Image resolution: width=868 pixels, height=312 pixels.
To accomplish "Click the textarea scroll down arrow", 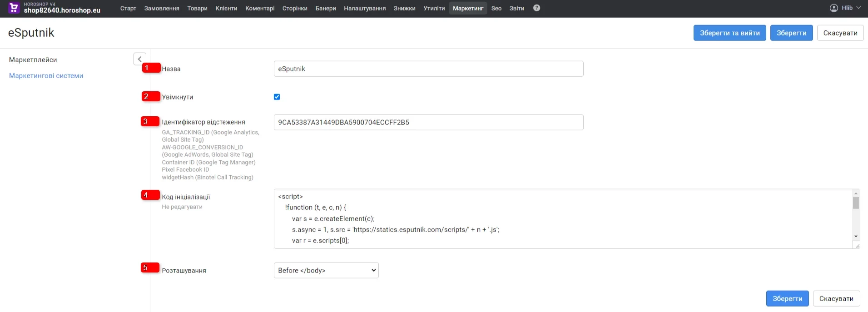I will [856, 237].
